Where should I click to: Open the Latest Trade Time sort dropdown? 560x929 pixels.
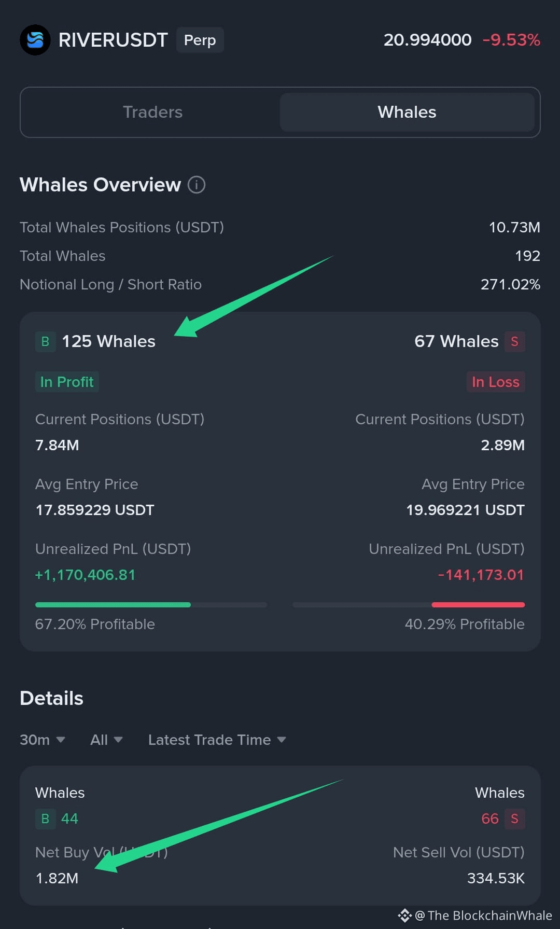(x=217, y=740)
